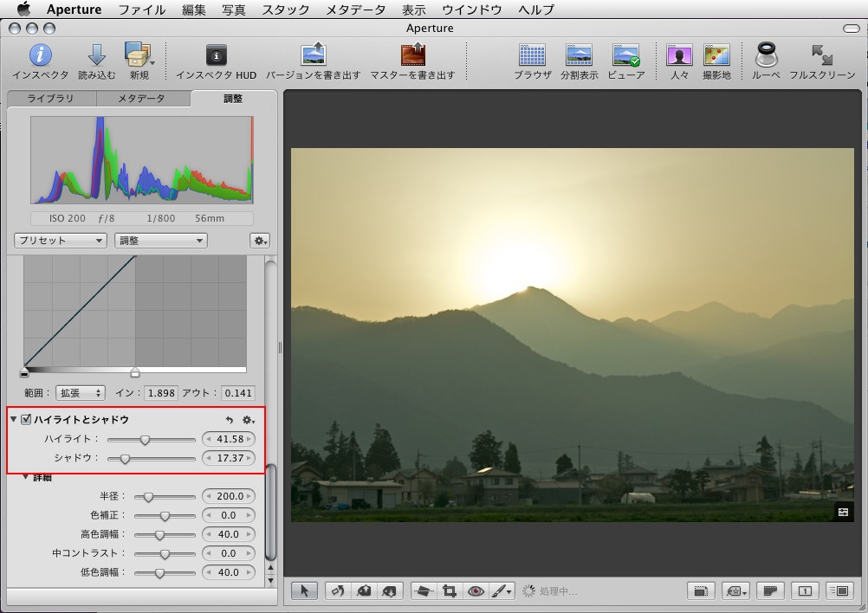
Task: Click the イン value field 1.898
Action: (x=161, y=393)
